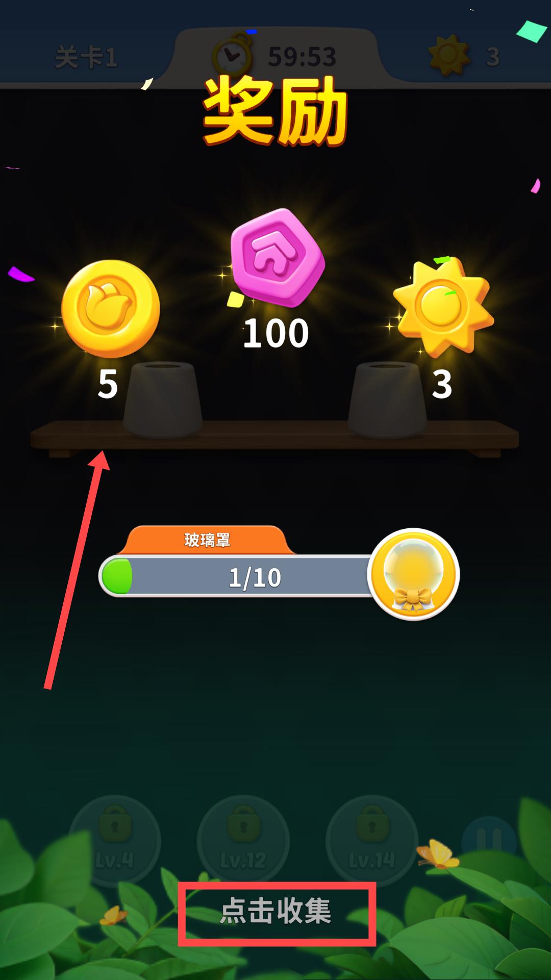Tap the 关卡1 level label
The image size is (551, 980).
(86, 57)
